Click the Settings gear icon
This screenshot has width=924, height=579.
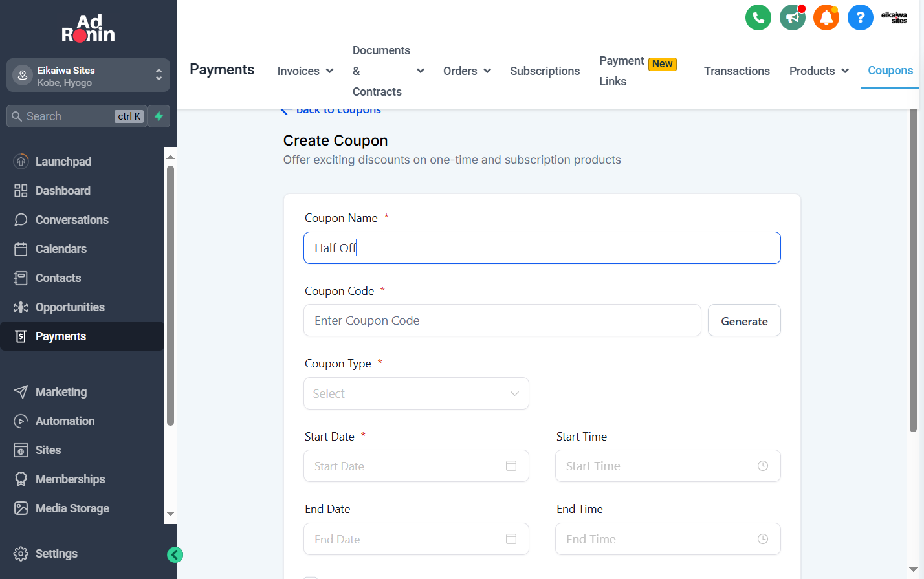(21, 554)
